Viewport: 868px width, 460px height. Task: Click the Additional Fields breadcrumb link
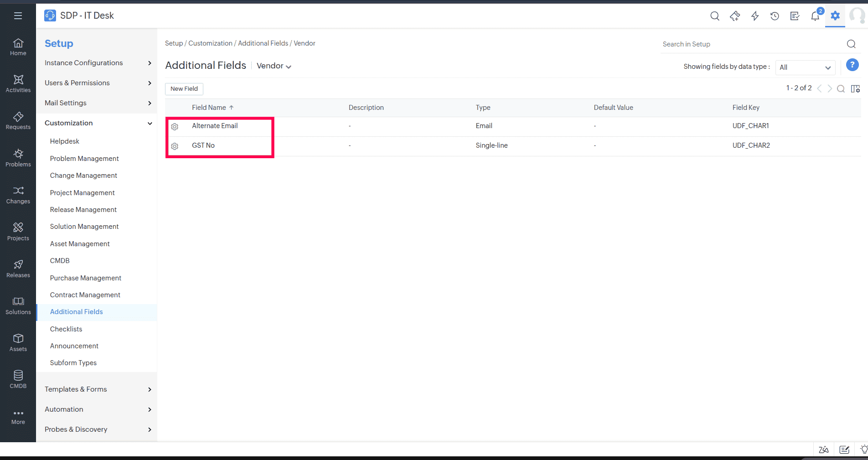point(263,43)
